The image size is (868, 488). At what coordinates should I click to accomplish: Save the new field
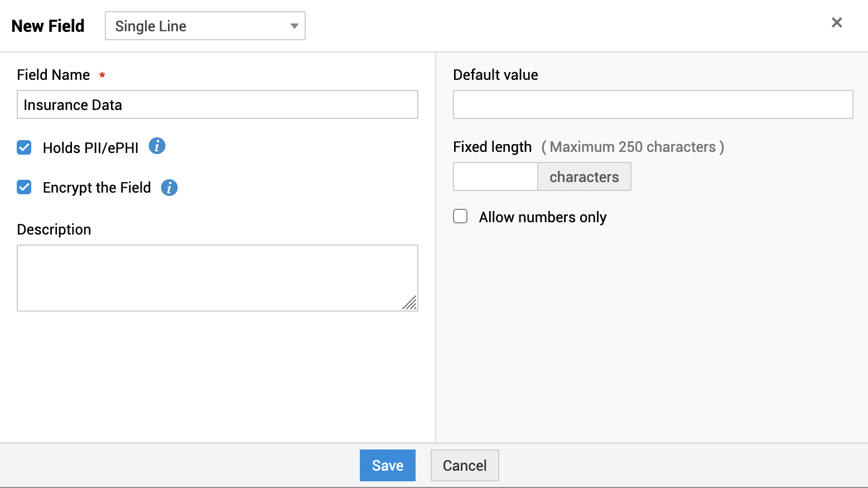click(387, 465)
